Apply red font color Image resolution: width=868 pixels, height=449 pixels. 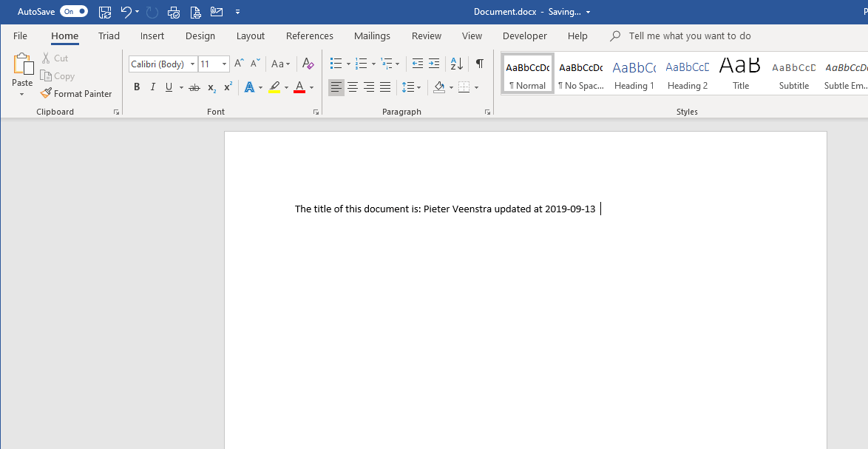[x=299, y=87]
